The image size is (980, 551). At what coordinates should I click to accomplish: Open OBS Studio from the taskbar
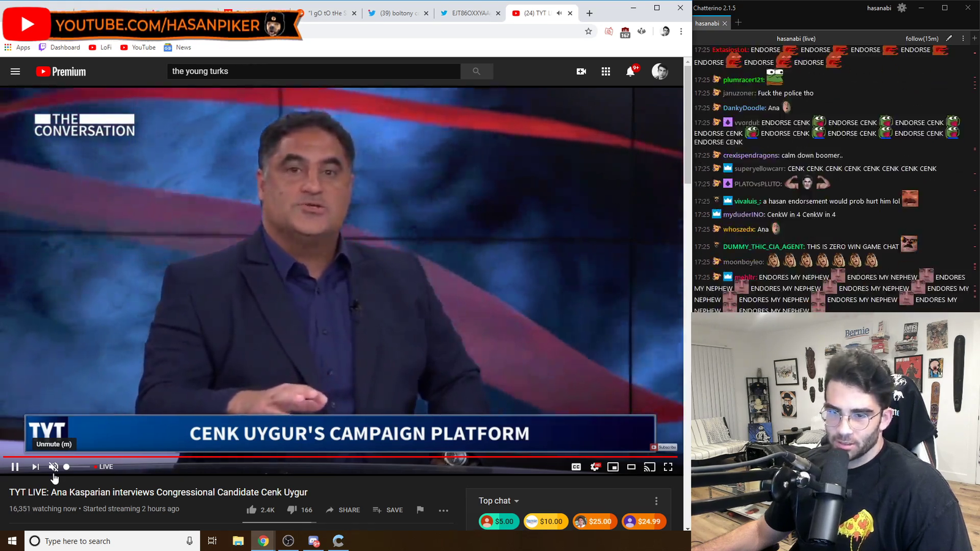tap(288, 541)
